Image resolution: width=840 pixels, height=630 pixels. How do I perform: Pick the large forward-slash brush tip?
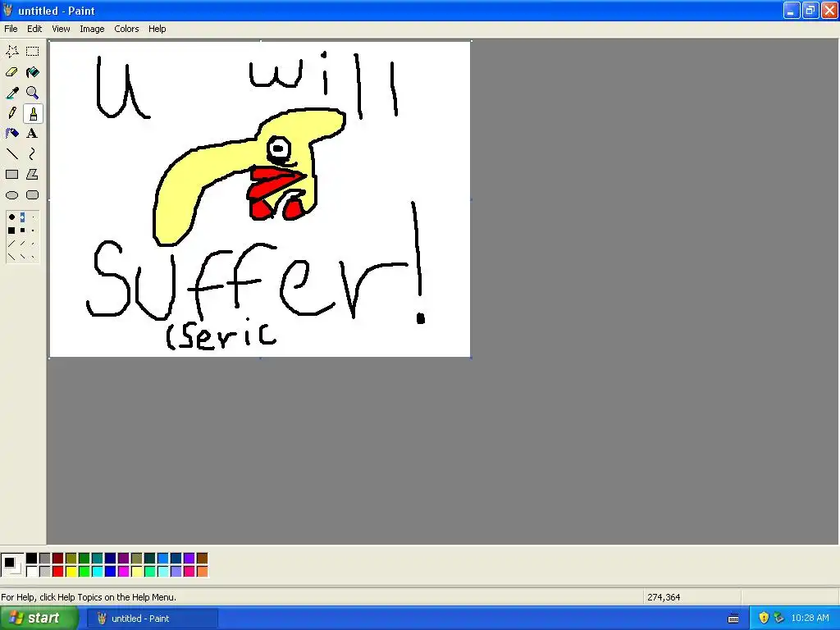point(11,244)
